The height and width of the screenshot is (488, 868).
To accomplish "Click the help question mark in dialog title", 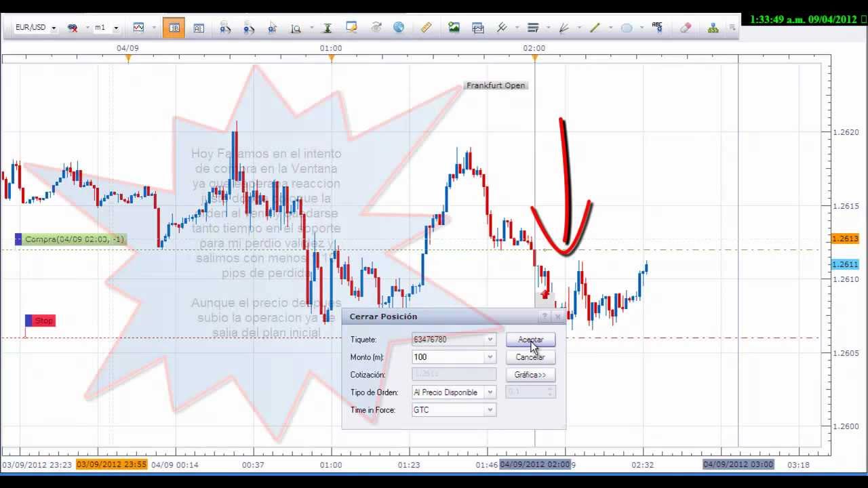I will [x=544, y=317].
